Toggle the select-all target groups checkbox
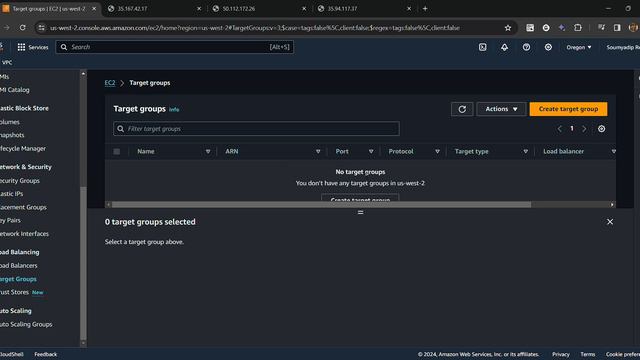 117,151
